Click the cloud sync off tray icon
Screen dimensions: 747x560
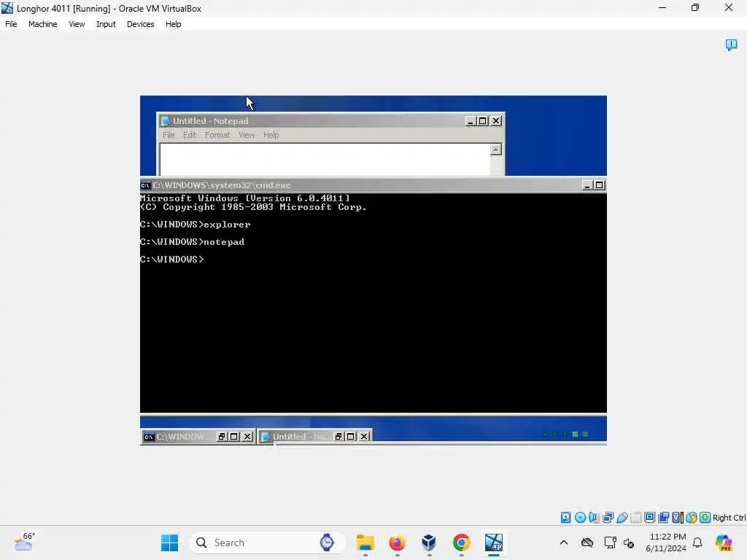587,542
